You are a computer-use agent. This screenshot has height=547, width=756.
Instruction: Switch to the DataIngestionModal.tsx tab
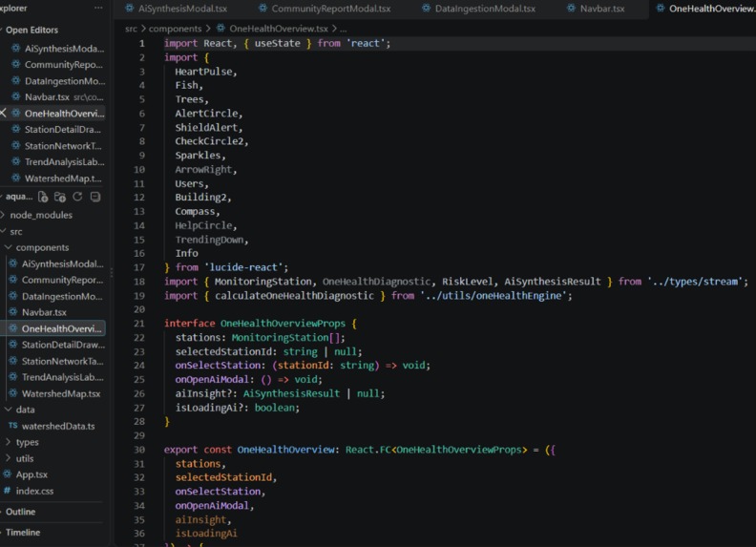[479, 9]
